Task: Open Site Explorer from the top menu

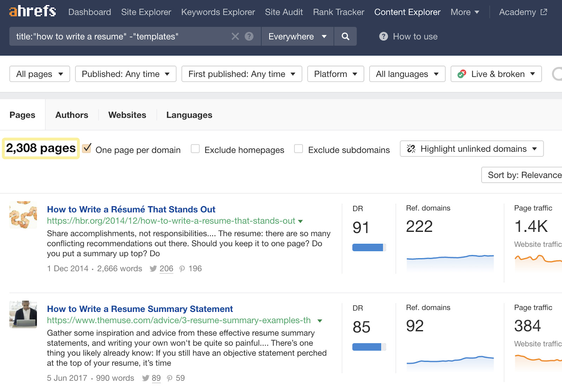Action: (146, 12)
